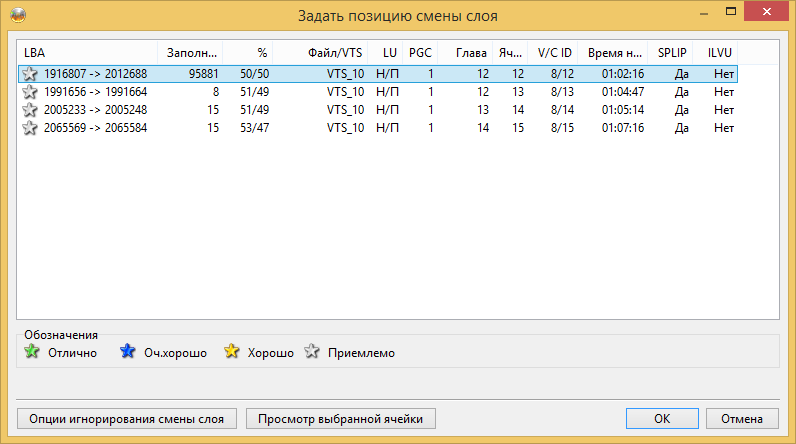Click app icon in title bar
The height and width of the screenshot is (444, 796).
click(x=18, y=15)
